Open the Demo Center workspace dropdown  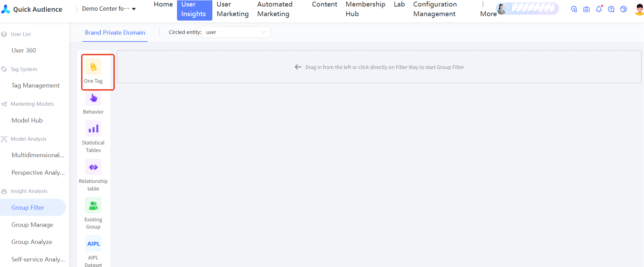click(109, 9)
